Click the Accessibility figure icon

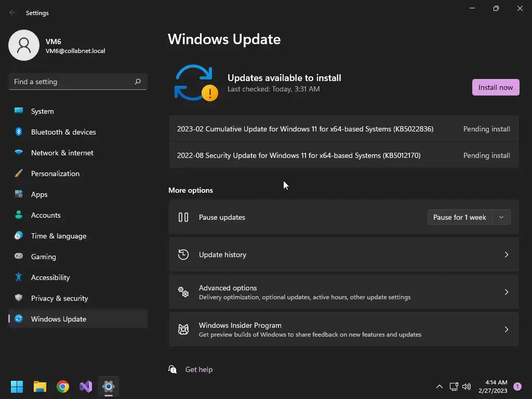tap(19, 277)
